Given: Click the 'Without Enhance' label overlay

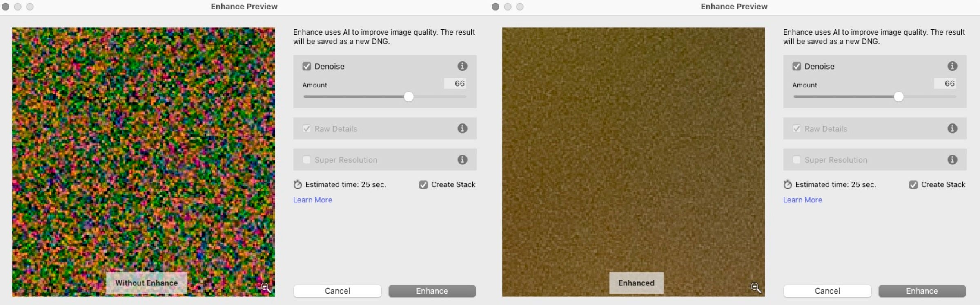Looking at the screenshot, I should 147,283.
